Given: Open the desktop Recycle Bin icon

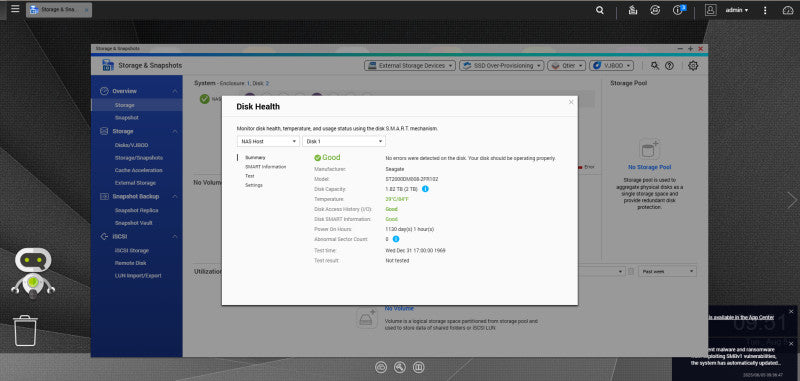Looking at the screenshot, I should click(x=25, y=331).
